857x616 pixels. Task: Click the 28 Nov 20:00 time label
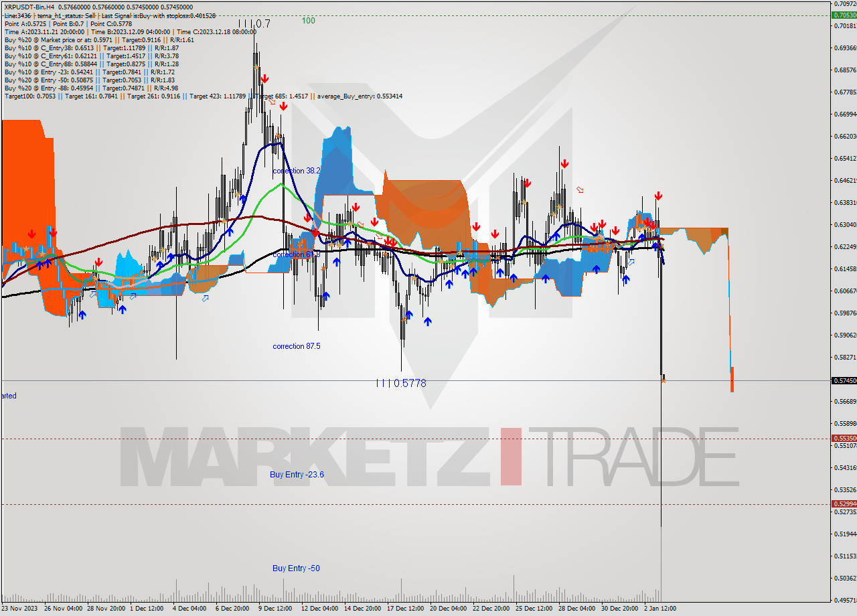(x=106, y=609)
